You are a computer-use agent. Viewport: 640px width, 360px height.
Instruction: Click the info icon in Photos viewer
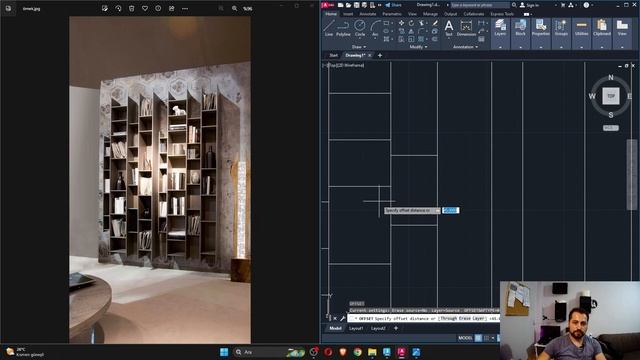pos(158,8)
